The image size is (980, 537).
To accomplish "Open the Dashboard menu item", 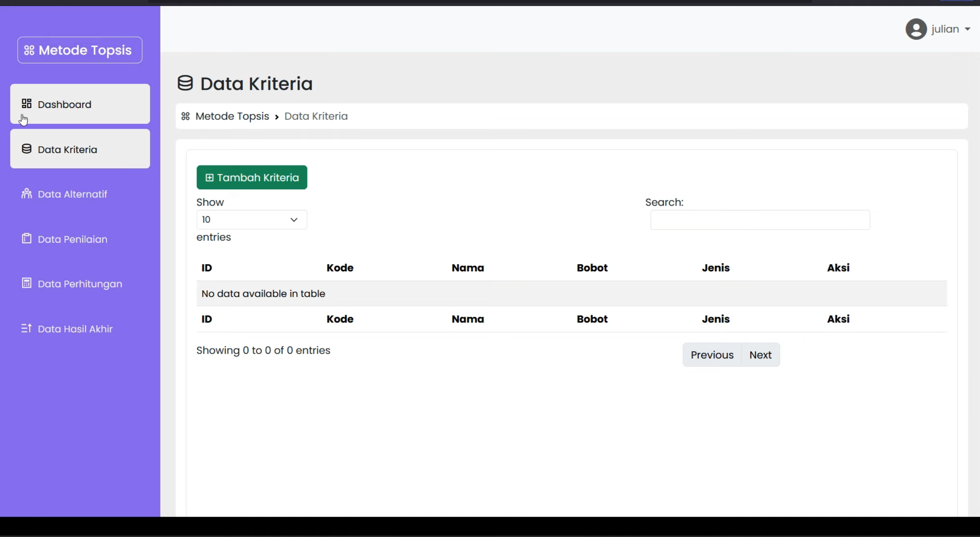I will coord(80,104).
